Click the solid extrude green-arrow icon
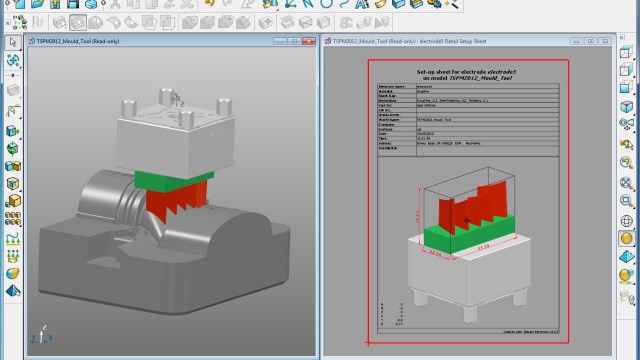 coord(13,131)
